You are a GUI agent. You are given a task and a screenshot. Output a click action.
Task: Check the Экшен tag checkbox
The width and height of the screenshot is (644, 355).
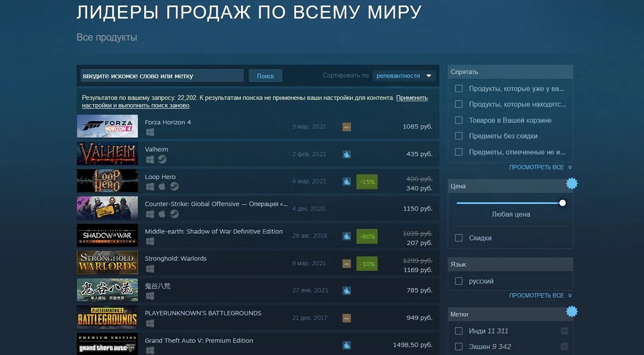459,347
